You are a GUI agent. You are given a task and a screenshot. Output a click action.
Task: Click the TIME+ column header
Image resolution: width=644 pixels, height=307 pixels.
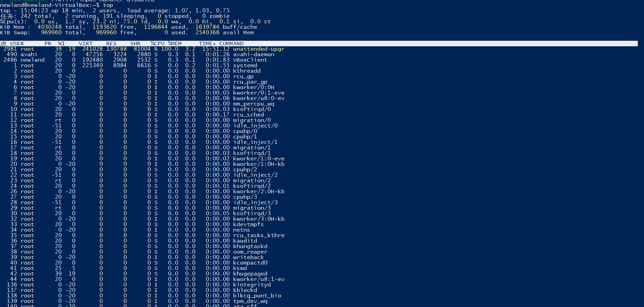207,44
